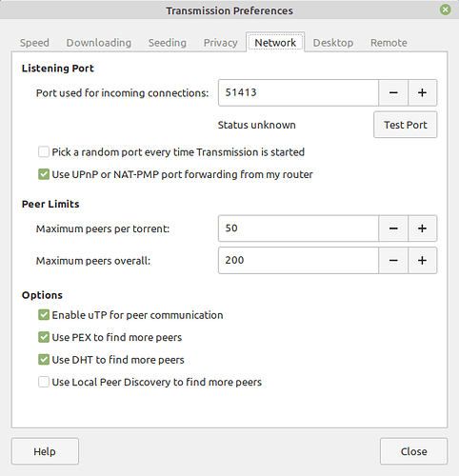
Task: Turn off PEX peer finding
Action: click(x=44, y=337)
